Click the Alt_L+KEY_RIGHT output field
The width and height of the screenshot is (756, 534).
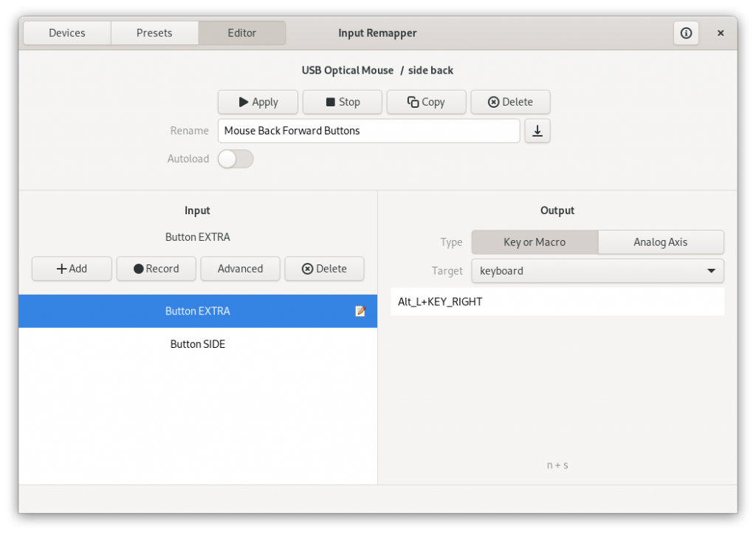tap(557, 301)
